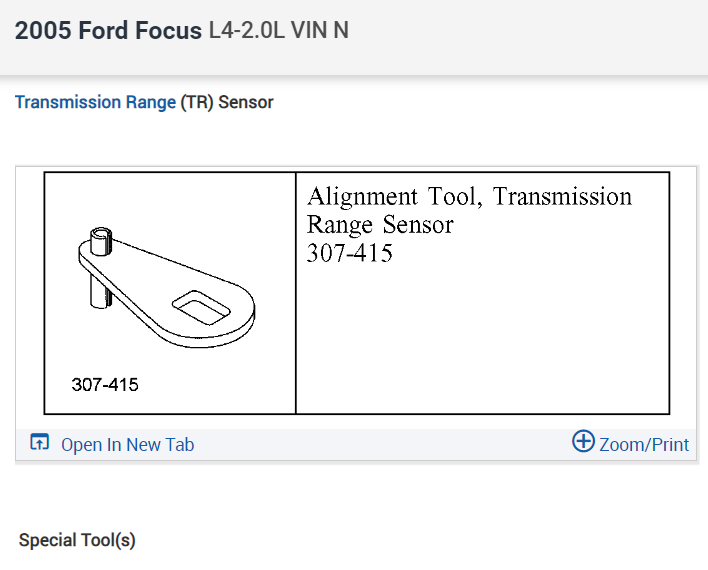
Task: Click the rectangular slot in the tool drawing
Action: tap(200, 305)
